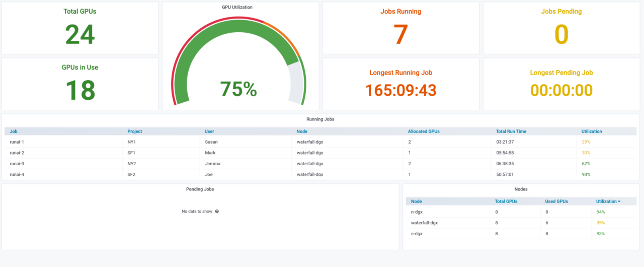
Task: Sort running jobs by the Job column
Action: coord(14,131)
